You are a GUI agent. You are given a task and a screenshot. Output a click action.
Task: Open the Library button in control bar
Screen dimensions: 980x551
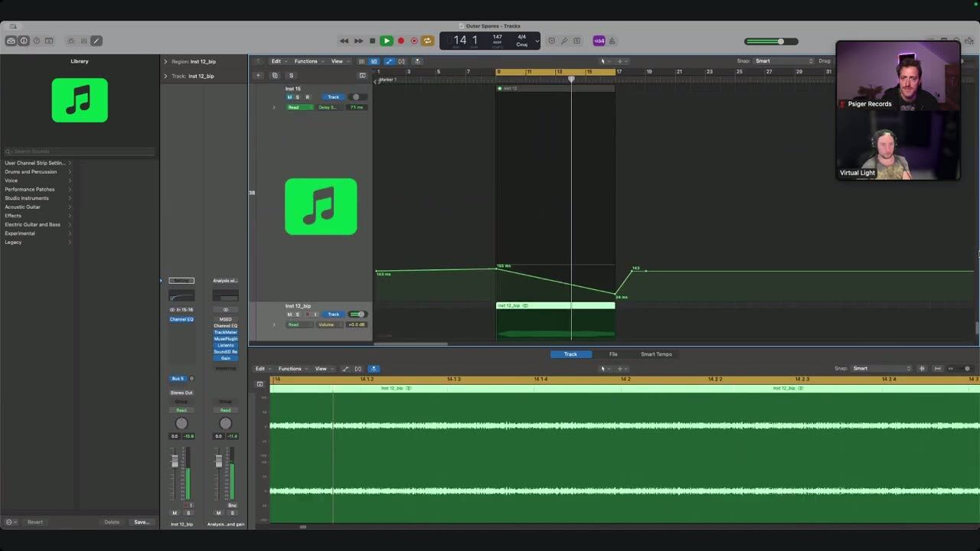[x=11, y=41]
